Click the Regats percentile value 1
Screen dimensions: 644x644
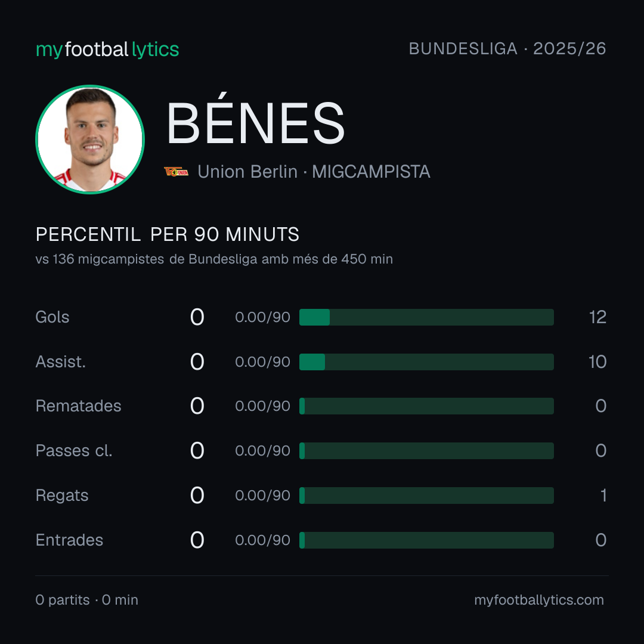tap(603, 496)
